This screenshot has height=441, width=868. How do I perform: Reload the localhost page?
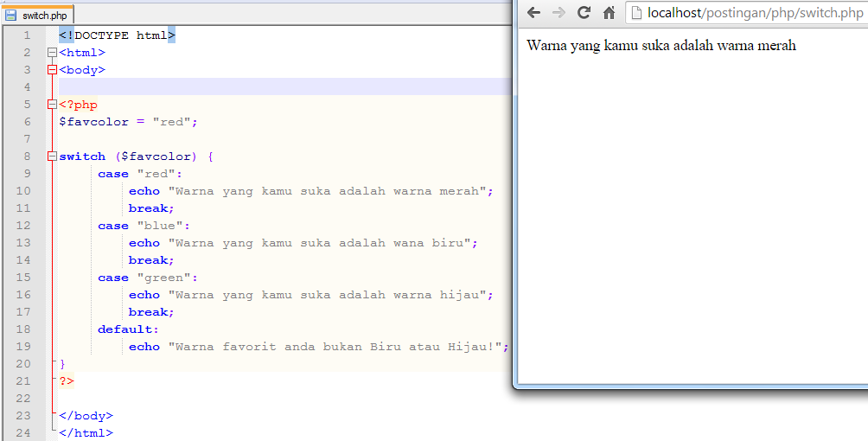click(x=584, y=12)
